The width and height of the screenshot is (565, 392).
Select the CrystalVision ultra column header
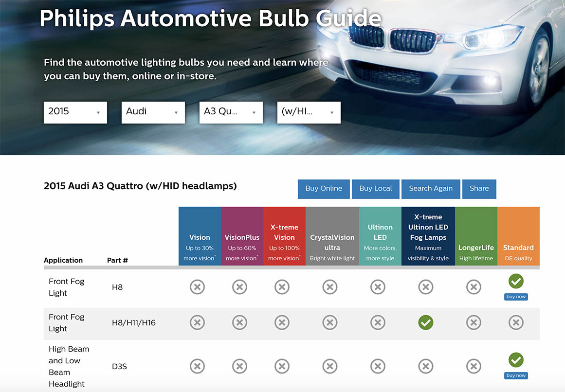coord(332,236)
